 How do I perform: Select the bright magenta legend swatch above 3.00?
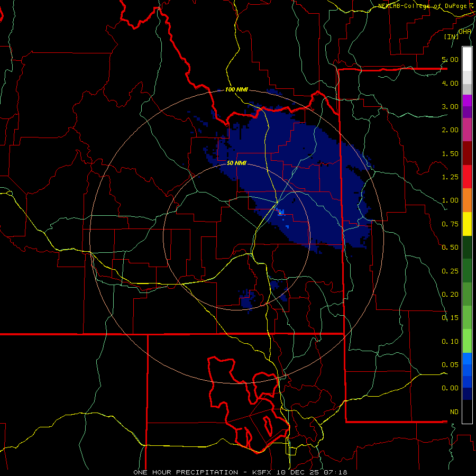click(467, 100)
